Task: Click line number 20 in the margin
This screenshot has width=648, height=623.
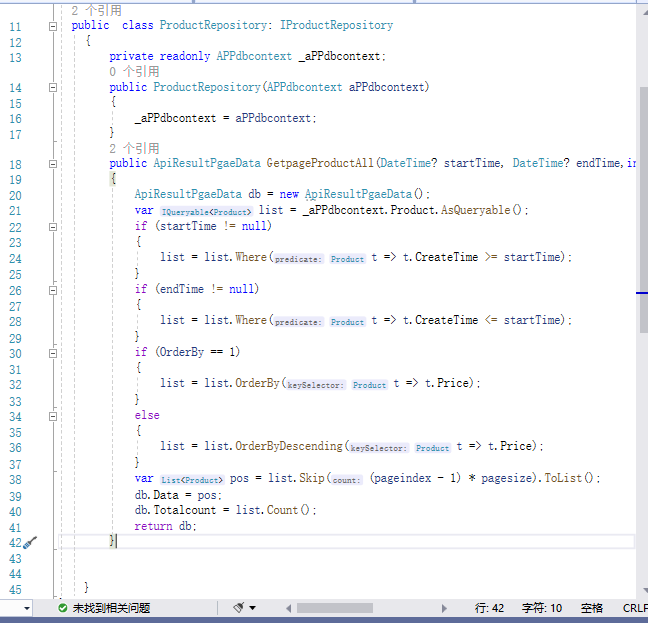Action: (x=15, y=195)
